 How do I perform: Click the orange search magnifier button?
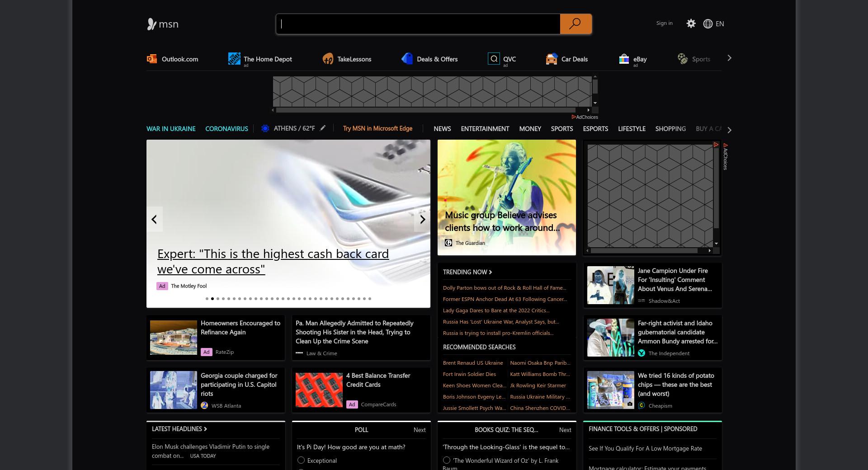coord(576,24)
